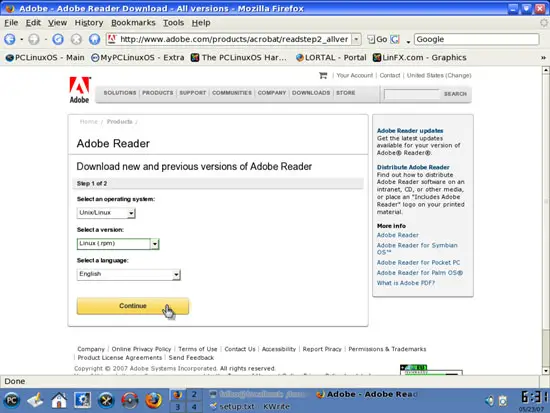This screenshot has width=550, height=413.
Task: Open the What is Adobe PDF? link
Action: click(x=405, y=283)
